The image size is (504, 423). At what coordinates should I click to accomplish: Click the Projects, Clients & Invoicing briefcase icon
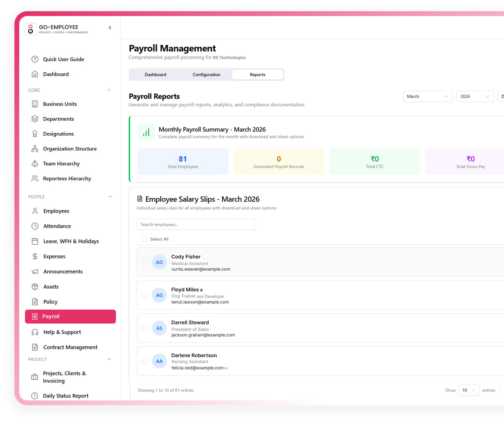coord(35,377)
